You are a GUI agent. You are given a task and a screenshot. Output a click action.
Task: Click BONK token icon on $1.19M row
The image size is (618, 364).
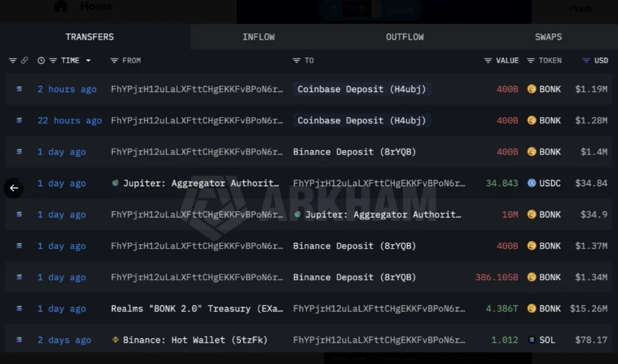[x=532, y=89]
